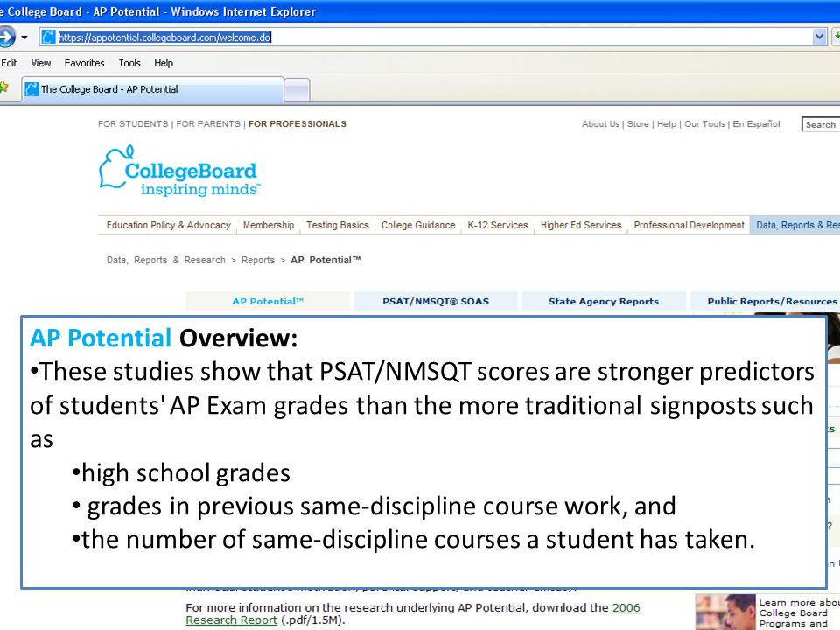
Task: Open the navigation history dropdown arrow
Action: click(x=24, y=38)
